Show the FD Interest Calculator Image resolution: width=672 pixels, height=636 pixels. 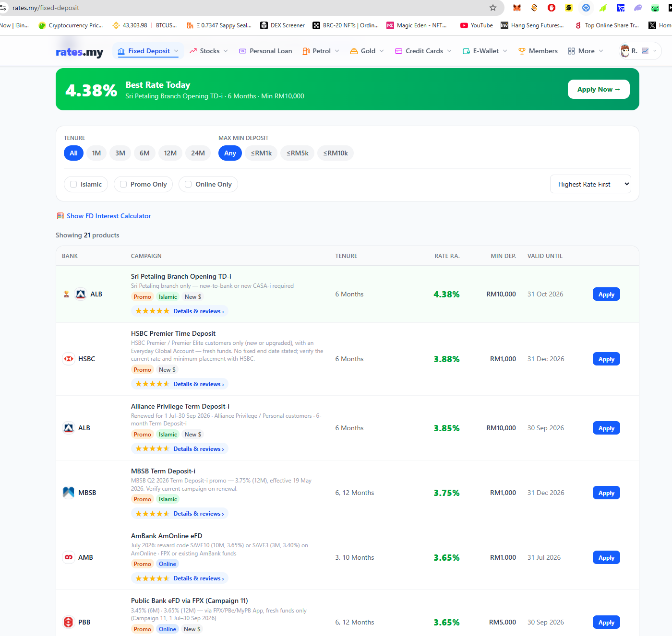pos(109,216)
